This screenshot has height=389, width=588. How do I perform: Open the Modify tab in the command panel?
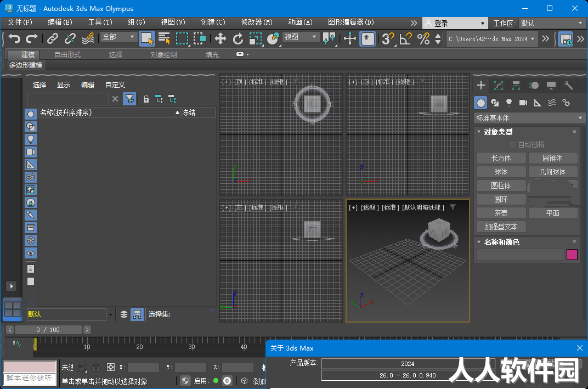pyautogui.click(x=499, y=86)
